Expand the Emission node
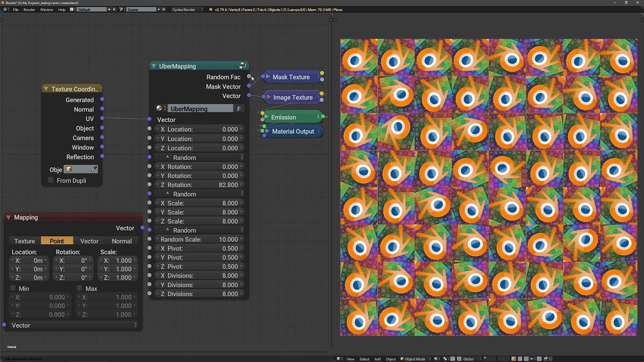This screenshot has height=362, width=644. coord(267,117)
